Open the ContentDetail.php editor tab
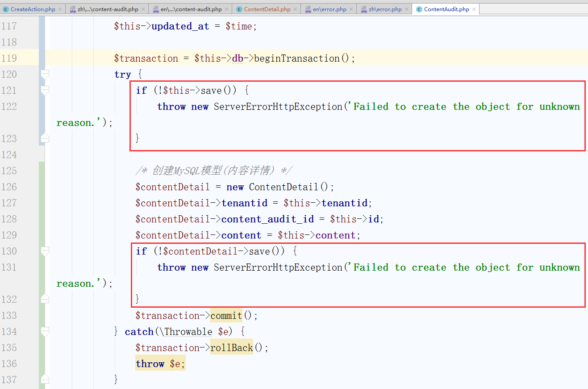Screen dimensions: 588x389 pyautogui.click(x=267, y=9)
